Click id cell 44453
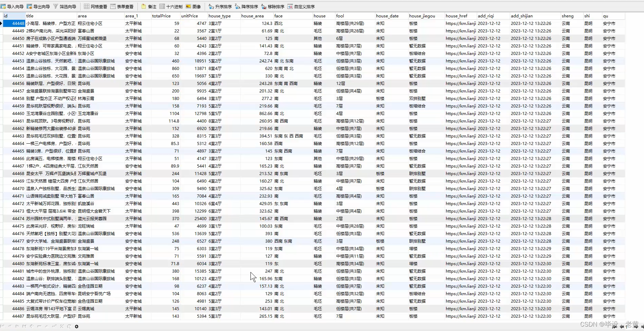This screenshot has height=331, width=644. [14, 61]
